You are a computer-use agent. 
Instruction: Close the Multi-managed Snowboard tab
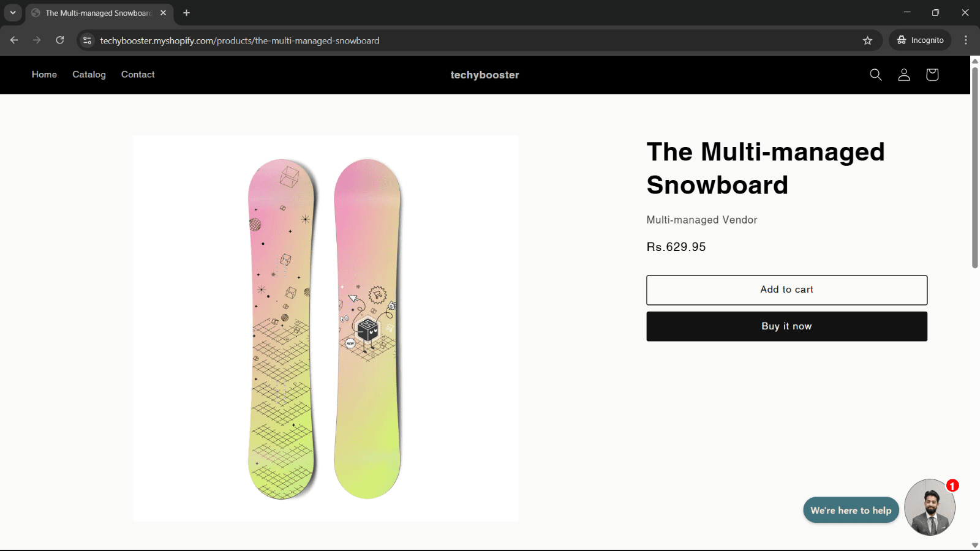point(163,13)
